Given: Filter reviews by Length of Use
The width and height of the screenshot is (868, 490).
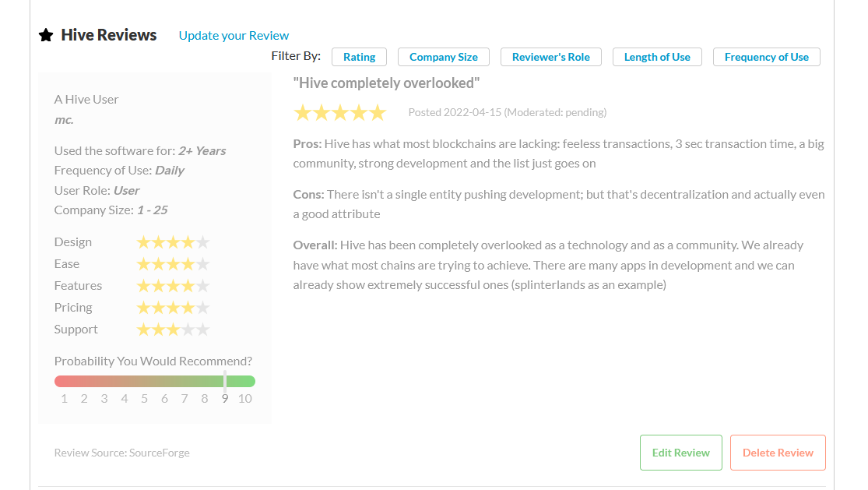Looking at the screenshot, I should click(x=657, y=57).
